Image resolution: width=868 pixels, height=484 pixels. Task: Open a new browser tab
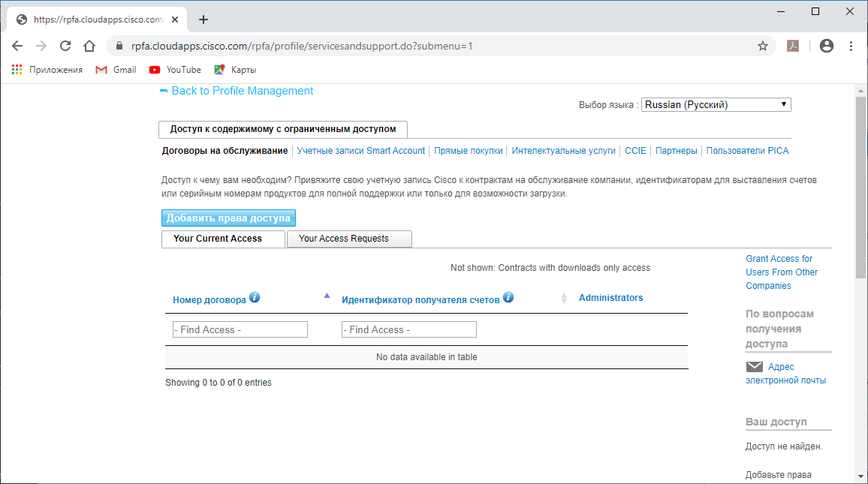click(203, 20)
